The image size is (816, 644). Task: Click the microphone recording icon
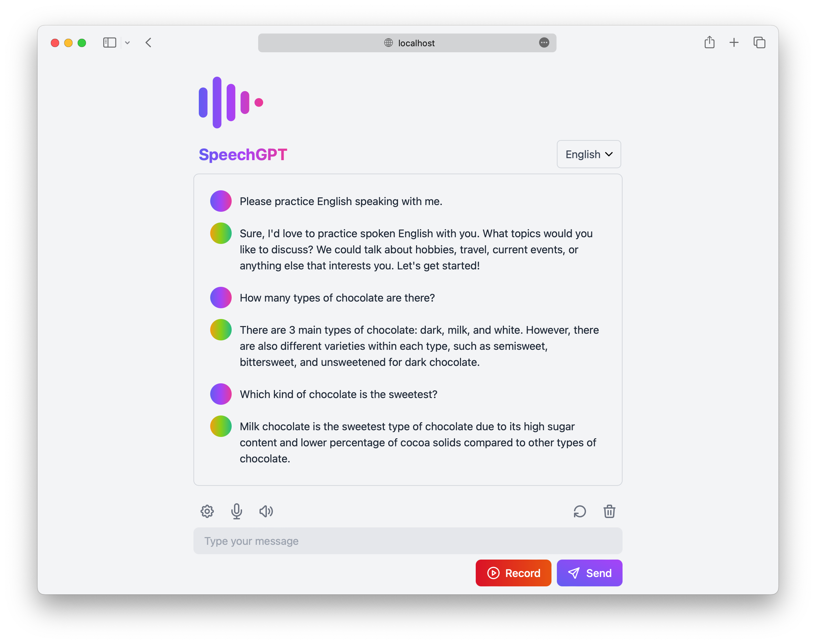(x=236, y=510)
